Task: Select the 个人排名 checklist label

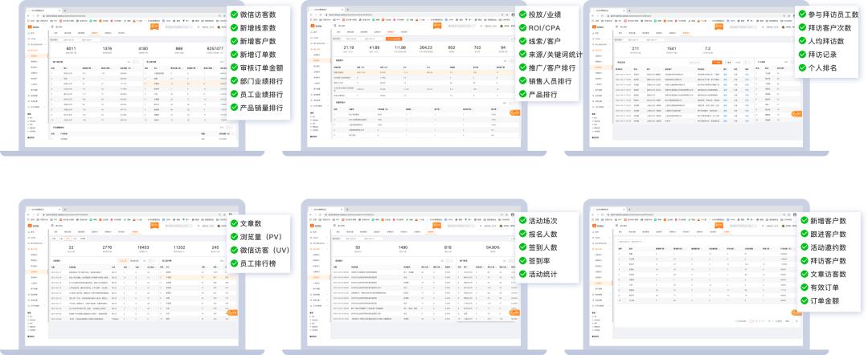Action: click(828, 68)
